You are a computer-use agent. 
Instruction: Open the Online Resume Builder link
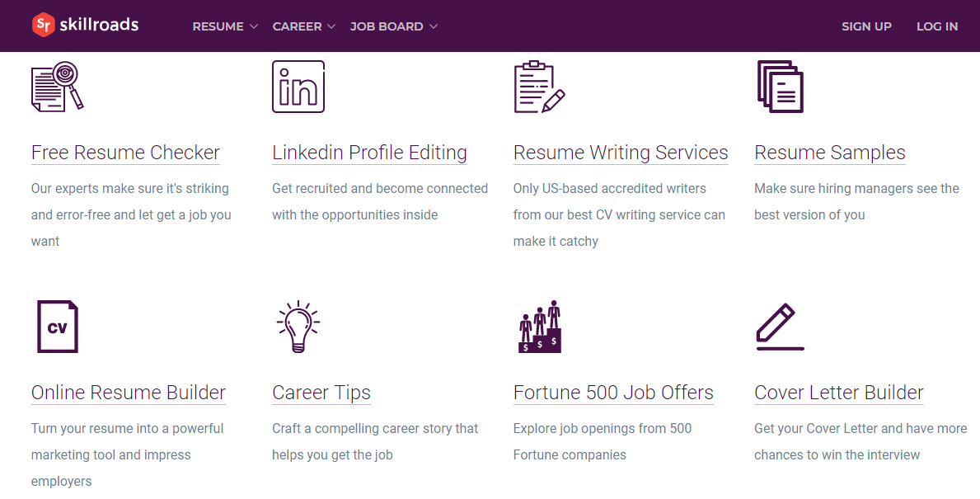tap(129, 393)
